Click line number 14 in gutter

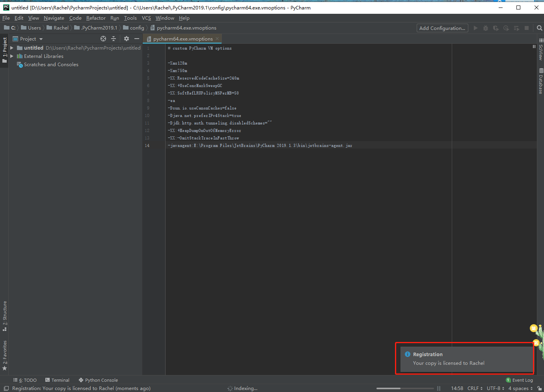click(x=147, y=145)
